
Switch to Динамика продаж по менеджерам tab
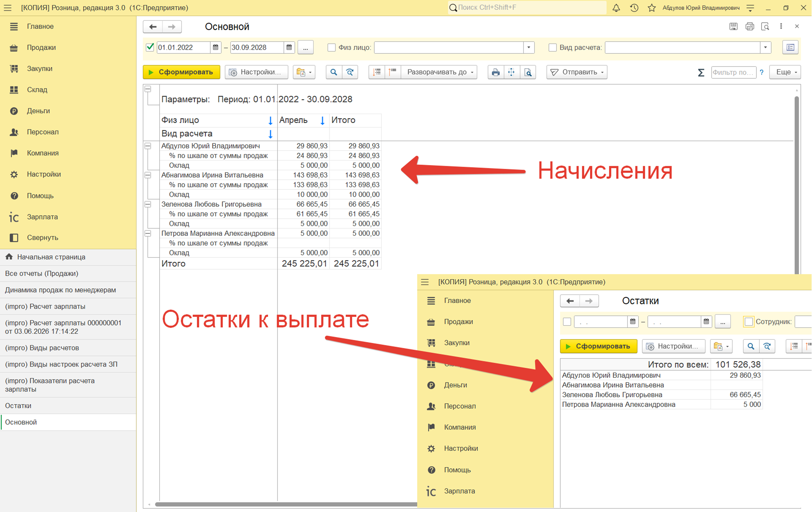(x=68, y=290)
